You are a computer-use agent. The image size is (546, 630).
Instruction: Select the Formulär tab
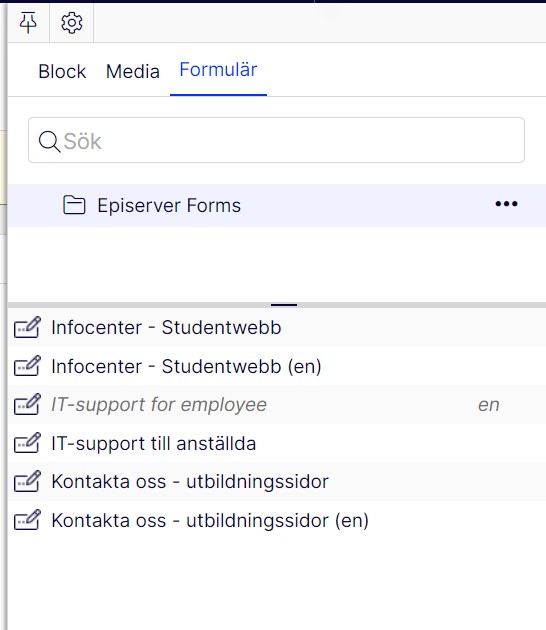tap(218, 70)
